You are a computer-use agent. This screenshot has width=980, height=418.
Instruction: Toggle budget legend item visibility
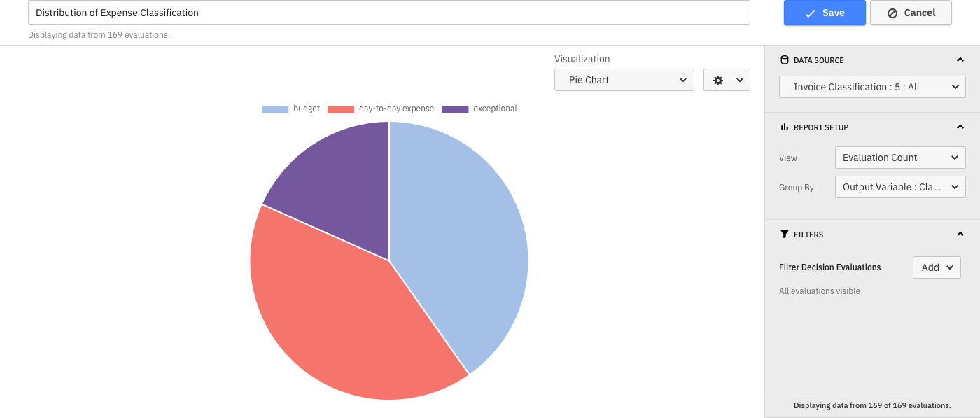(x=290, y=109)
